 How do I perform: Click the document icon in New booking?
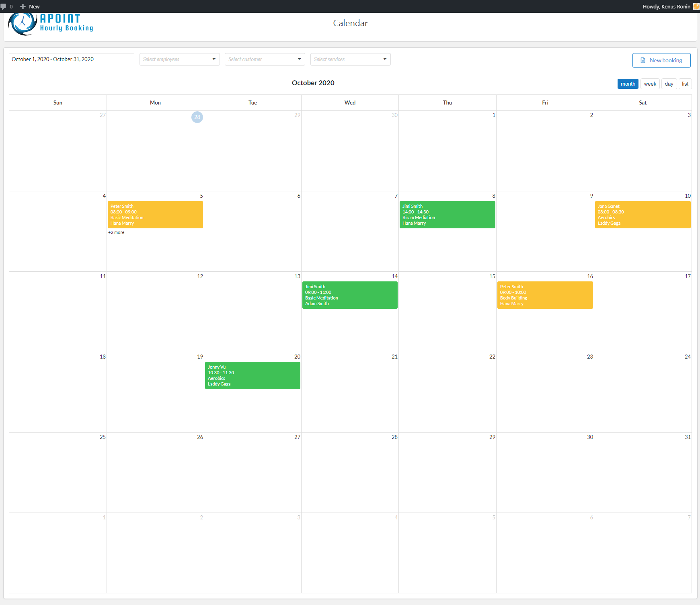[x=643, y=60]
